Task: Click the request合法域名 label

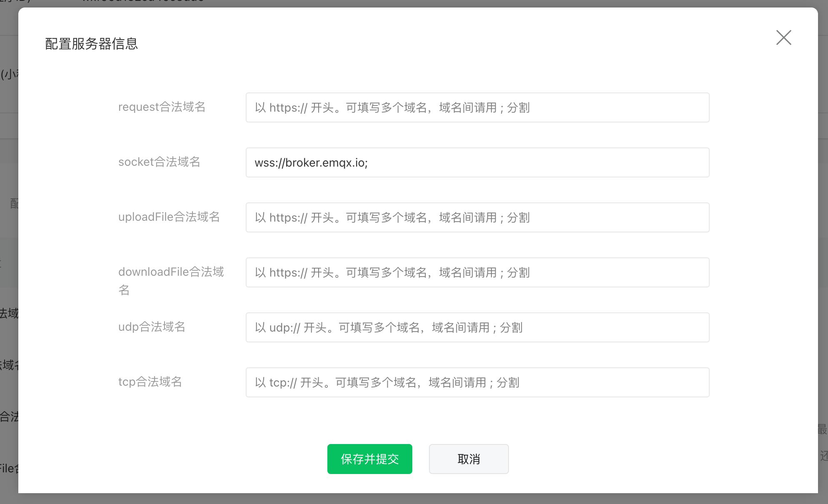Action: click(x=162, y=107)
